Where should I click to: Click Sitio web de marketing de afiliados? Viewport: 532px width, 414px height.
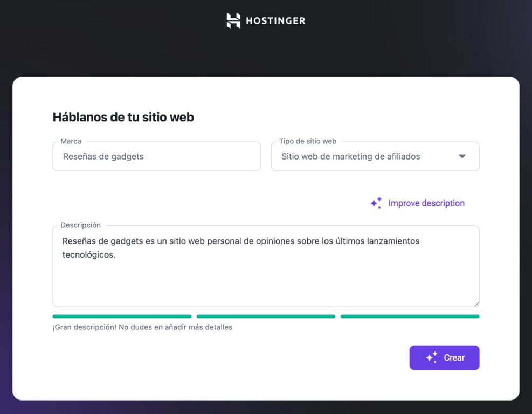point(350,156)
